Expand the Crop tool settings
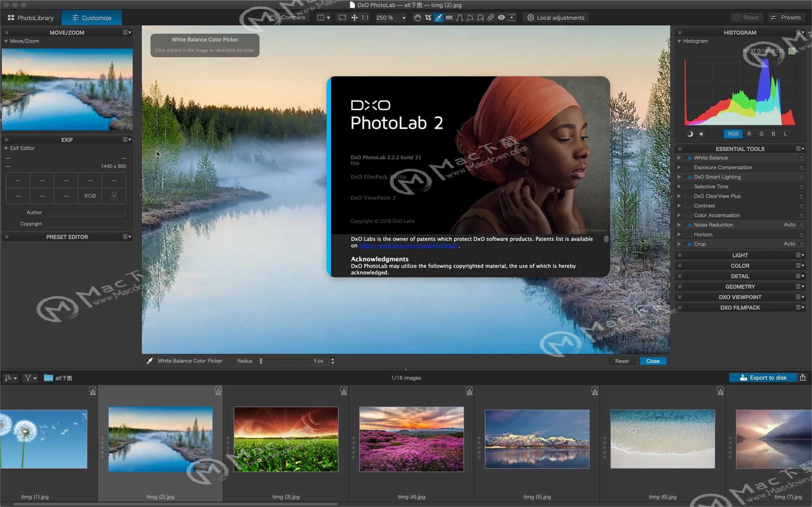 [x=679, y=244]
